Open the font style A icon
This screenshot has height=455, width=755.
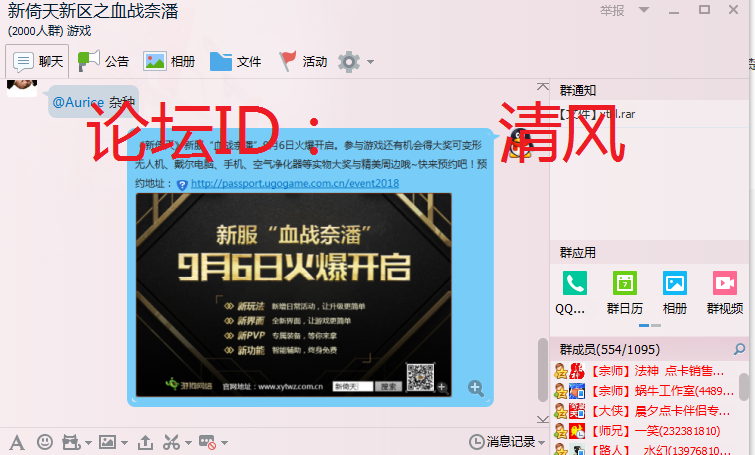pos(17,442)
